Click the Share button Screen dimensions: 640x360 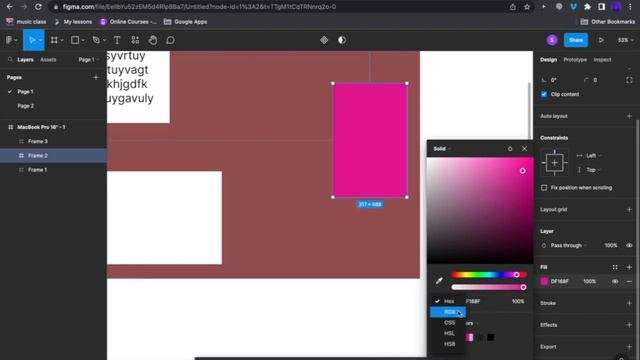(576, 40)
